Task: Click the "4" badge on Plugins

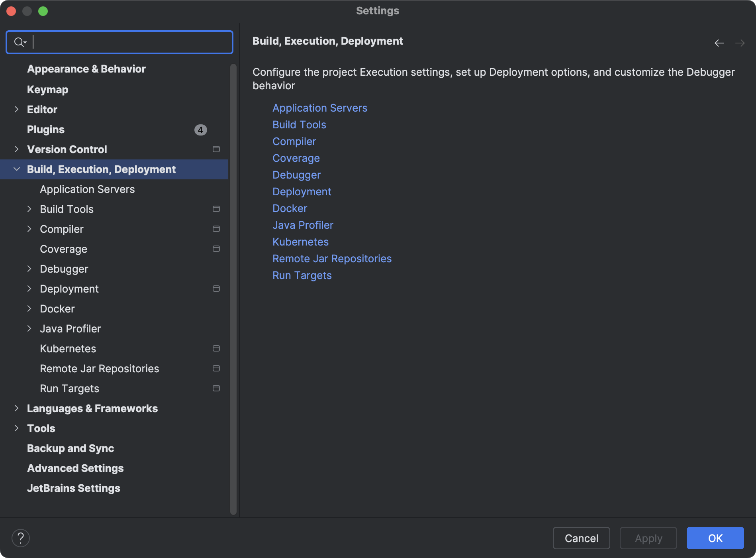Action: click(x=200, y=130)
